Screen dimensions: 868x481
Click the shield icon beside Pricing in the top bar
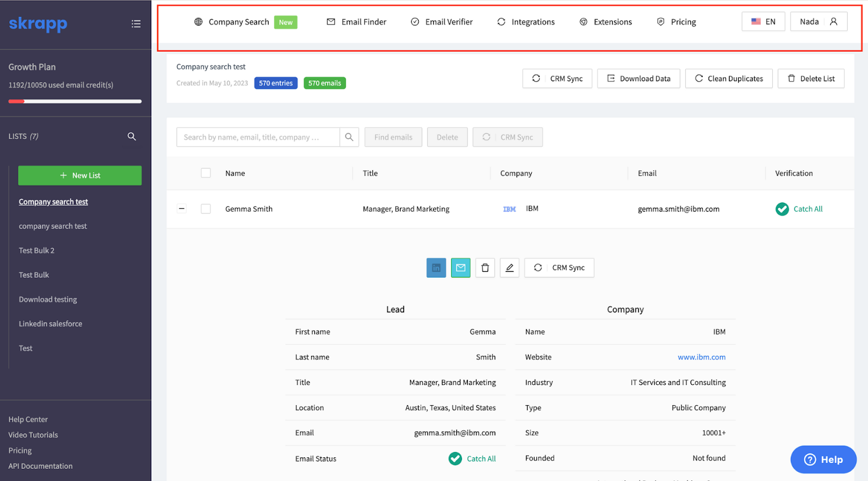tap(660, 22)
